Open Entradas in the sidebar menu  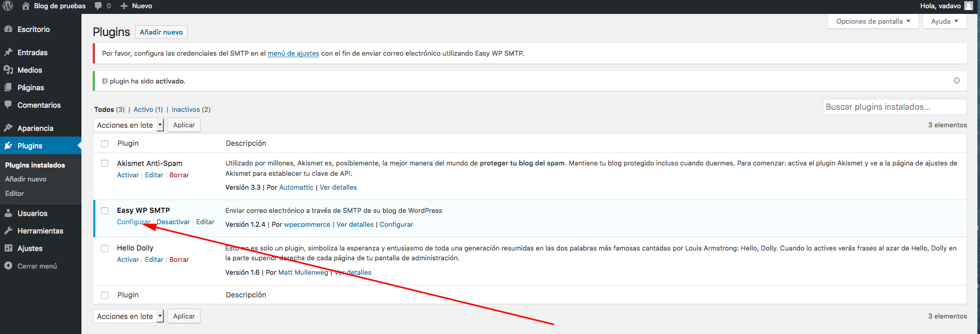coord(32,53)
